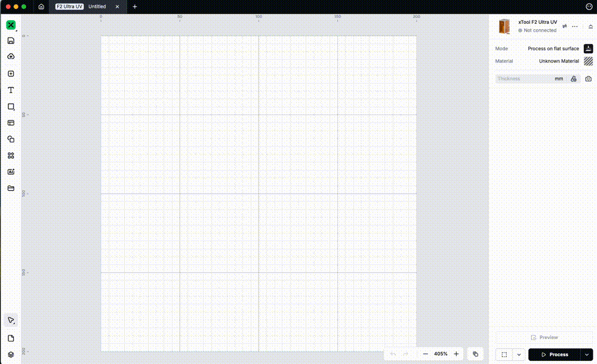Zoom in using the plus button
597x364 pixels.
pyautogui.click(x=456, y=354)
